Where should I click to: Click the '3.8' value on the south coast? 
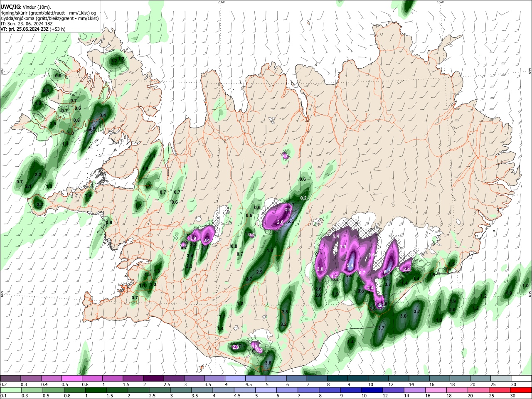tap(268, 363)
